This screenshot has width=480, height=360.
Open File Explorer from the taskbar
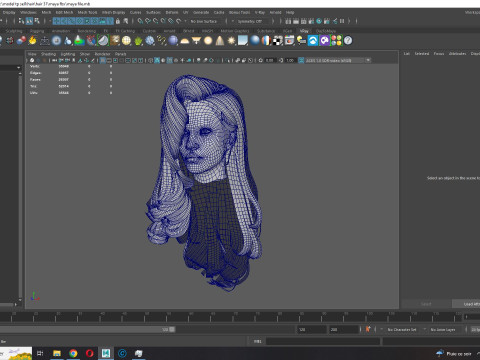click(57, 353)
